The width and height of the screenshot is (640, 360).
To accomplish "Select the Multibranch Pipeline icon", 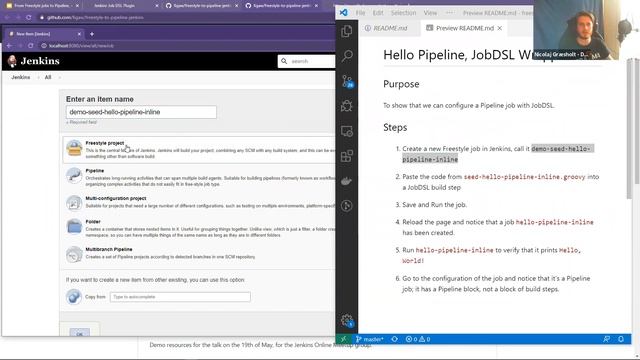I will tap(74, 254).
